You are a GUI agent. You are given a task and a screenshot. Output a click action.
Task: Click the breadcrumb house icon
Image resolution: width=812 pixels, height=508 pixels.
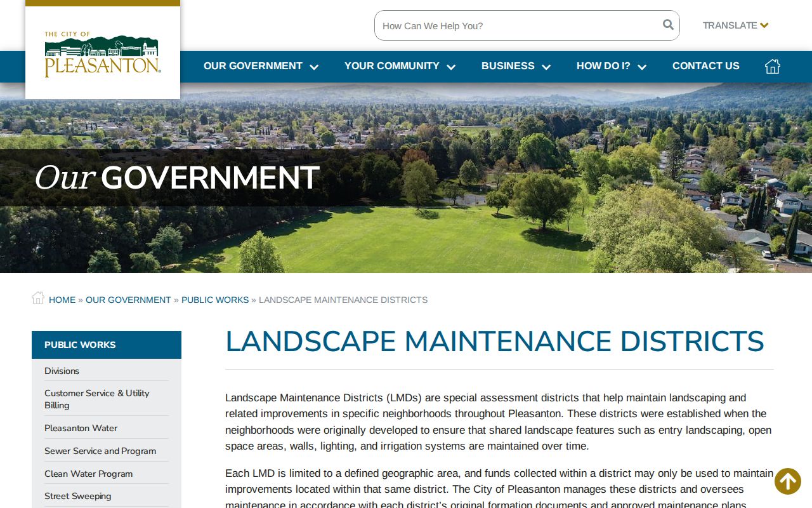(x=38, y=298)
